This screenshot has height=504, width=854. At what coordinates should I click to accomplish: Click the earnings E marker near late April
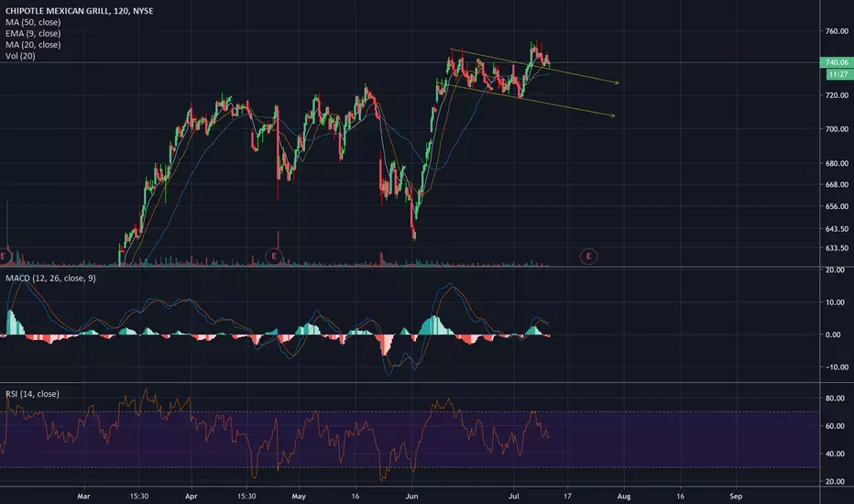point(274,256)
